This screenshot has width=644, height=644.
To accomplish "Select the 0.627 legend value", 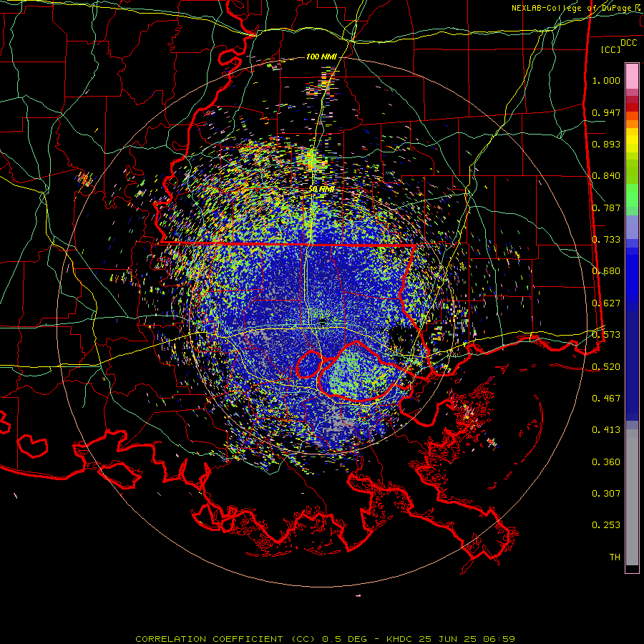I will (x=606, y=303).
